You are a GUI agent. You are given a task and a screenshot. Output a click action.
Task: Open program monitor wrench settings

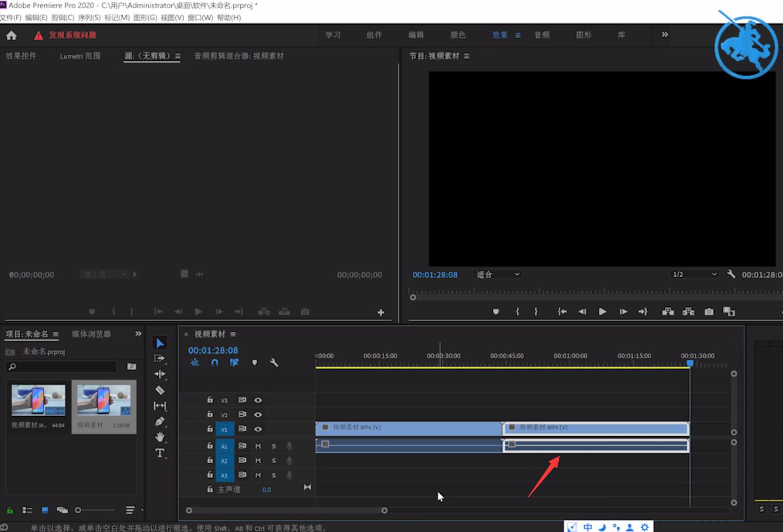click(731, 274)
